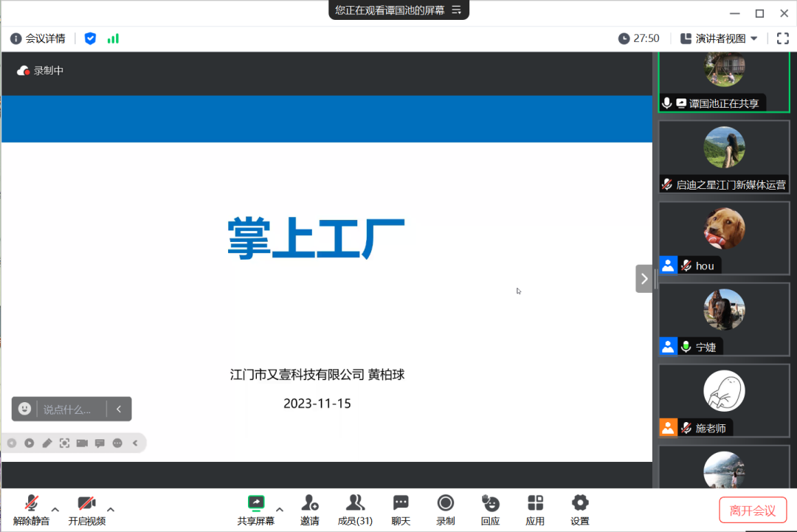Unmute by clicking 解除静音
The height and width of the screenshot is (532, 797).
(30, 509)
